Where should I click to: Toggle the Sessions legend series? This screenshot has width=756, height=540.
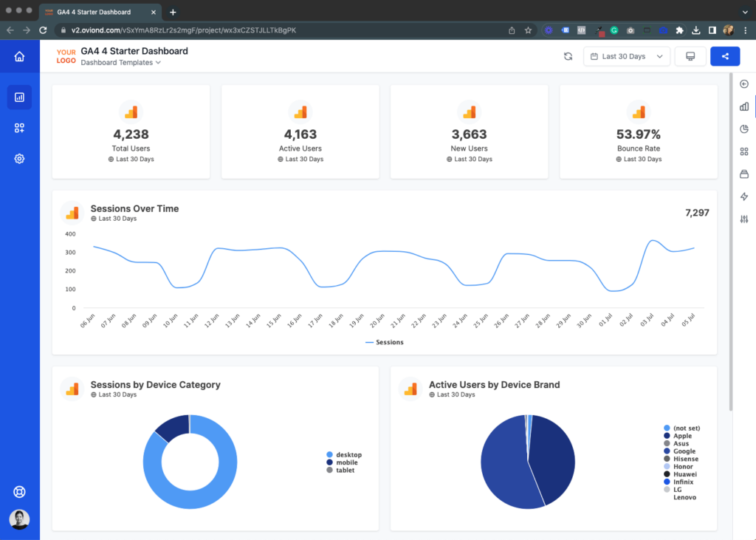[384, 342]
